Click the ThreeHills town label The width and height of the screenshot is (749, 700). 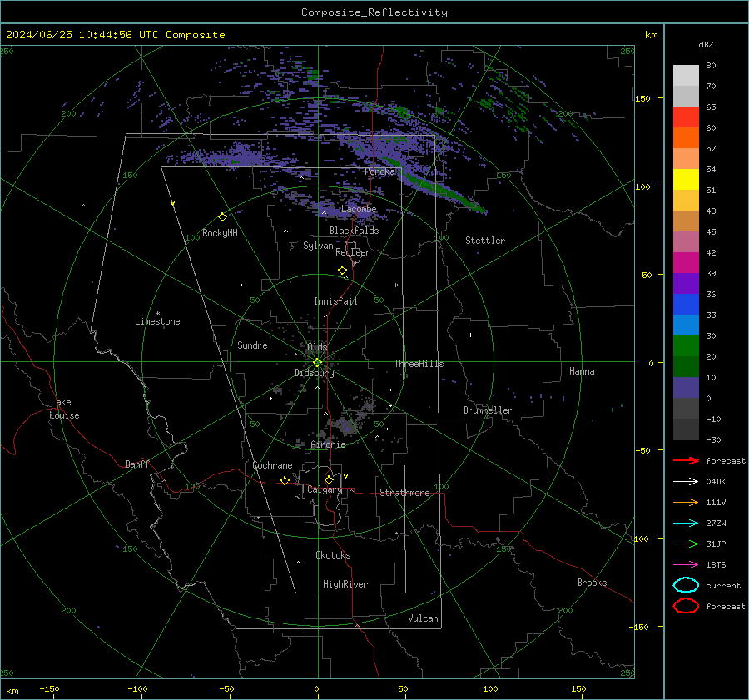[419, 364]
